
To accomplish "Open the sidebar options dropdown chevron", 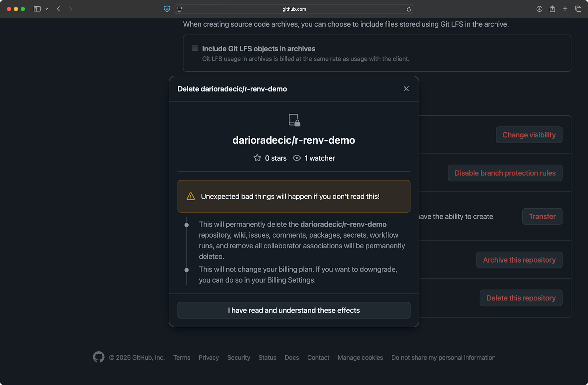I will [x=47, y=9].
